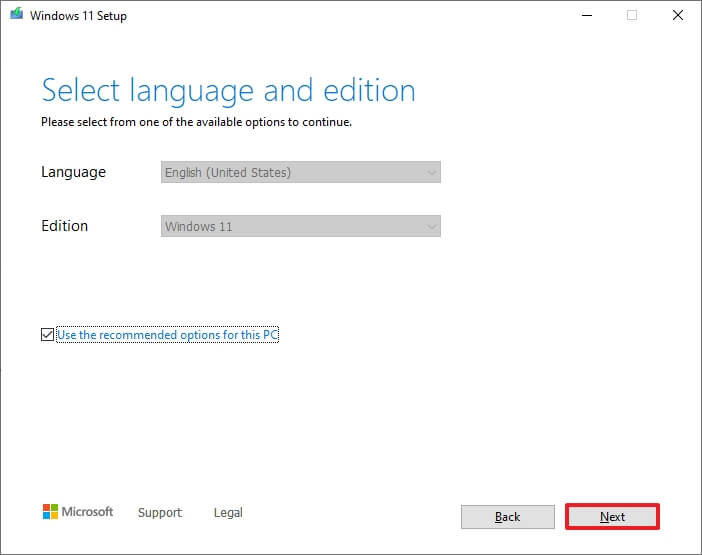Click the Microsoft wordmark text

pyautogui.click(x=88, y=512)
